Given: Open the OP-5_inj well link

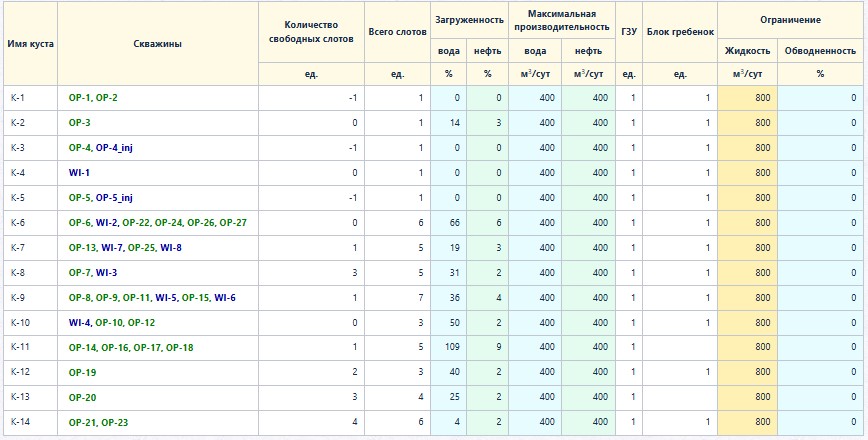Looking at the screenshot, I should pyautogui.click(x=114, y=198).
